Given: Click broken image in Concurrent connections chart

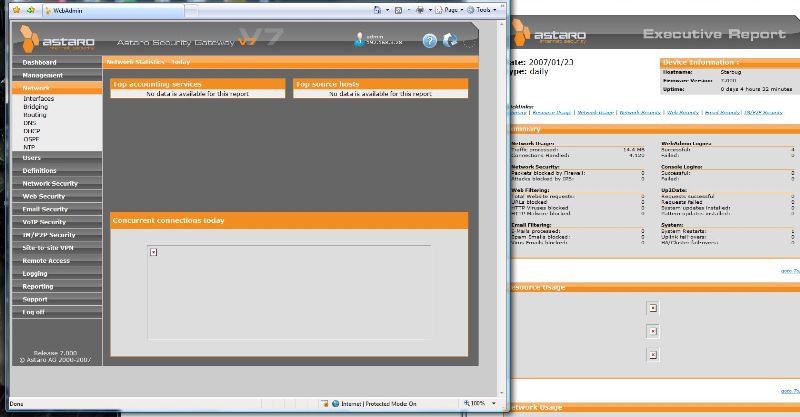Looking at the screenshot, I should point(153,252).
